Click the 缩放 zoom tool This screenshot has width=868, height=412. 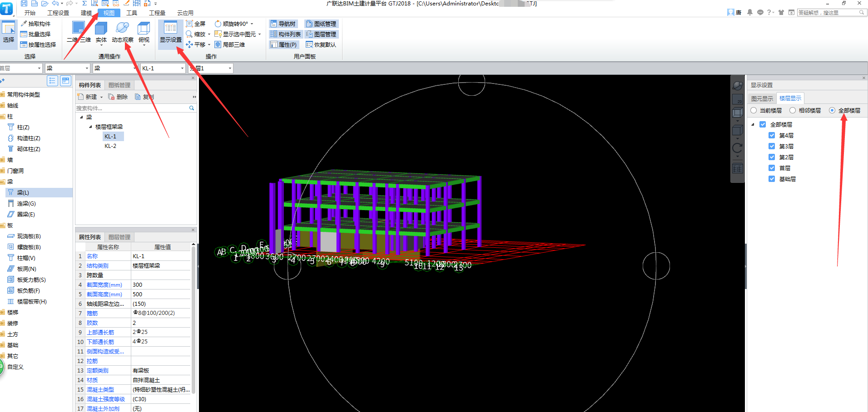196,34
